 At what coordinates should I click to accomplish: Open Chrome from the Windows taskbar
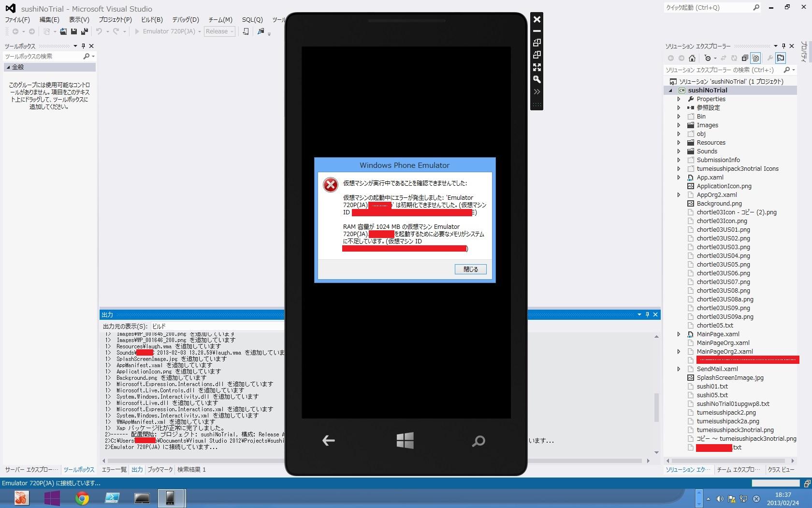pyautogui.click(x=82, y=498)
